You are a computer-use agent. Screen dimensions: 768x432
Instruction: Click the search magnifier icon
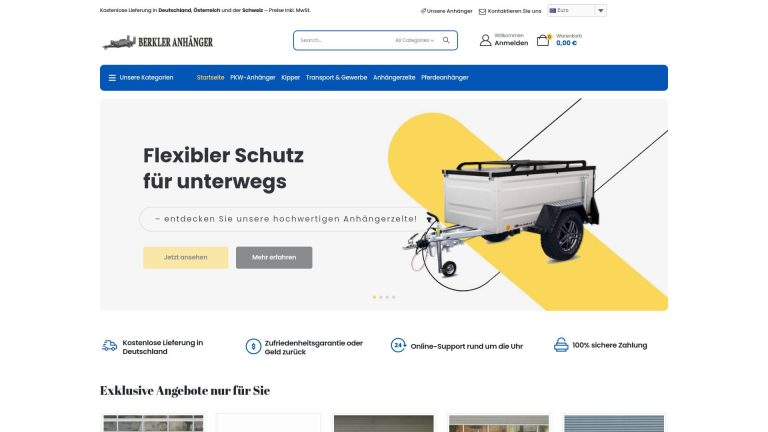446,40
